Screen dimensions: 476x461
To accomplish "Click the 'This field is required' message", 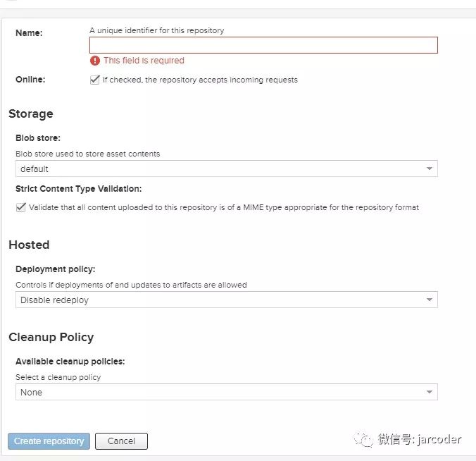I will click(144, 61).
